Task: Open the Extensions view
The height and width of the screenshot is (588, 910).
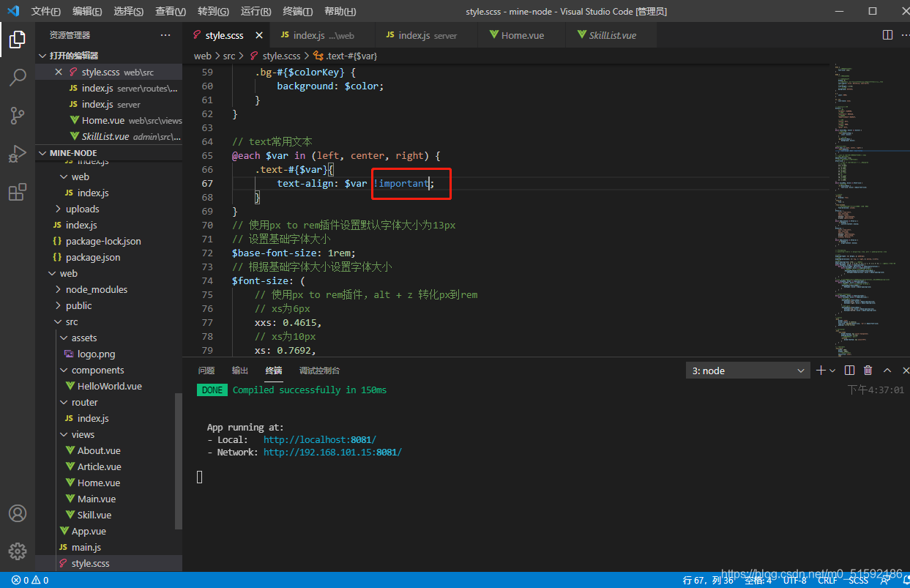Action: (18, 192)
